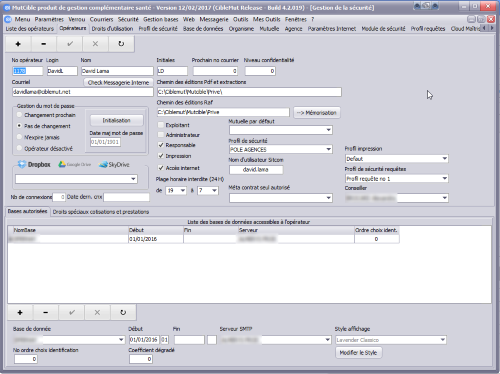Screen dimensions: 500x374
Task: Toggle the Accès internet checkbox
Action: click(x=161, y=168)
